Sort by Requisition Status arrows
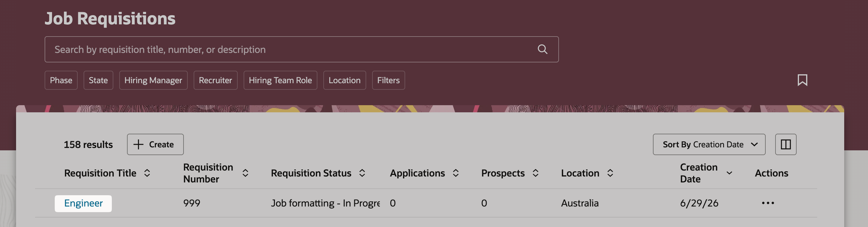Image resolution: width=868 pixels, height=227 pixels. [x=362, y=173]
